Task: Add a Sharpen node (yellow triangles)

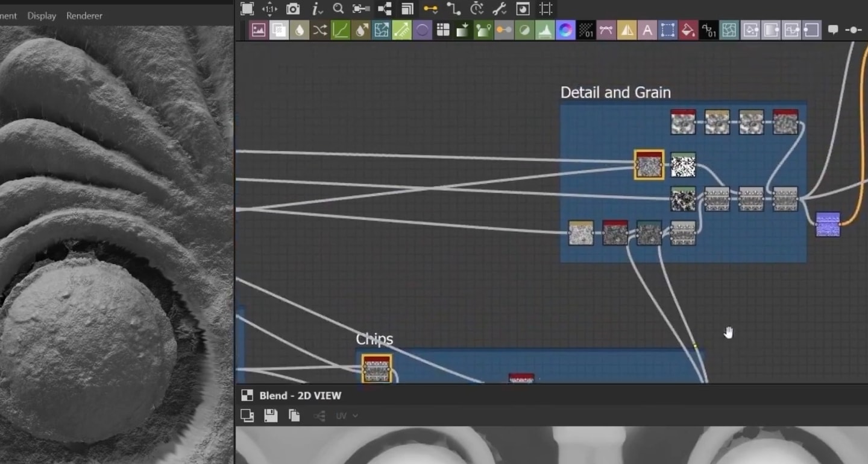Action: [x=627, y=30]
